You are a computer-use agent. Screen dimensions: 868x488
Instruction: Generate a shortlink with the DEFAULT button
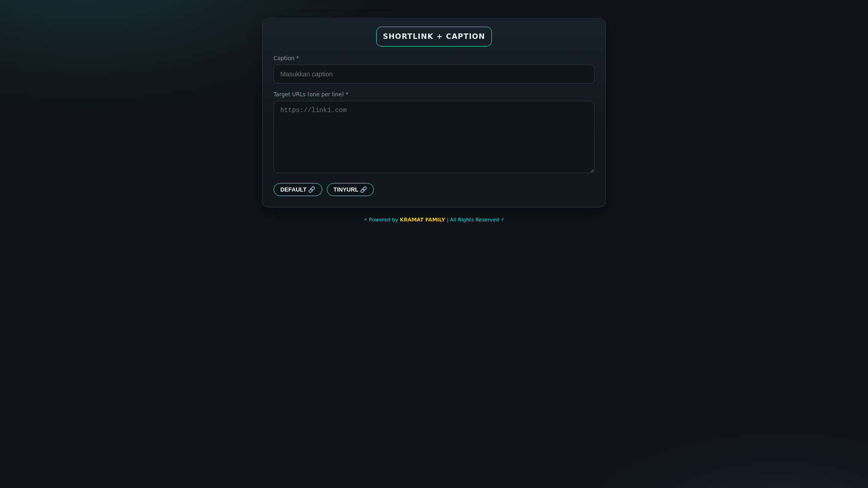(298, 190)
